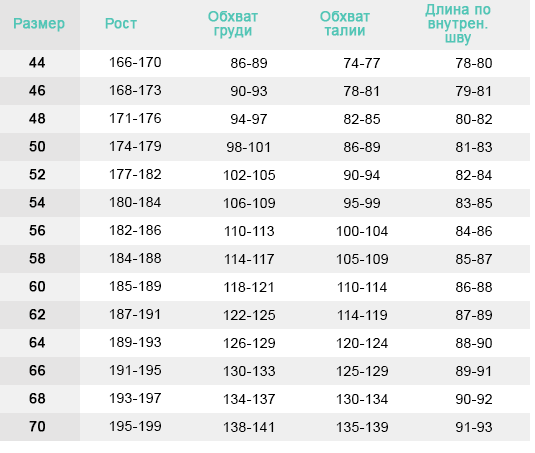This screenshot has height=453, width=535.
Task: Click waist value 100-104
Action: 362,231
